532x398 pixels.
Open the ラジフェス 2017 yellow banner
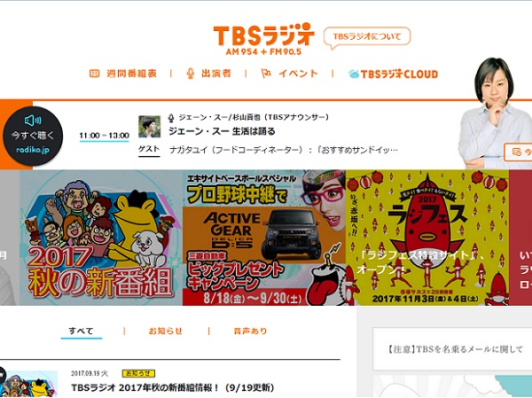click(427, 238)
